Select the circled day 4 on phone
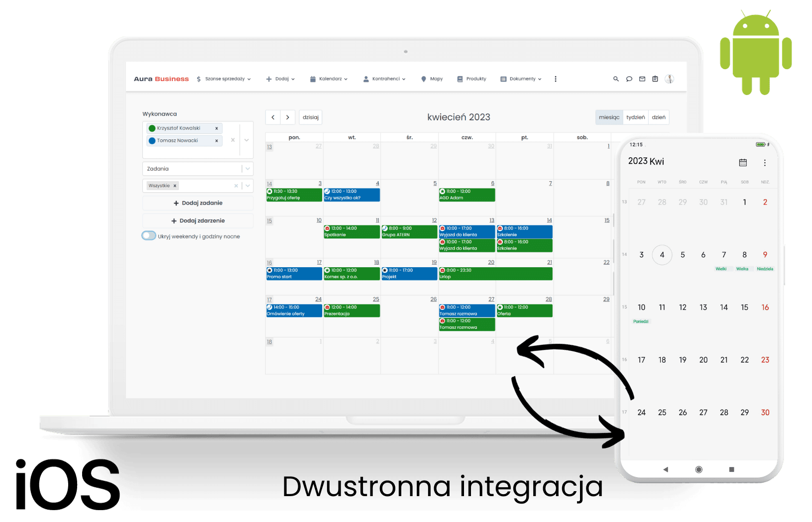 (662, 255)
